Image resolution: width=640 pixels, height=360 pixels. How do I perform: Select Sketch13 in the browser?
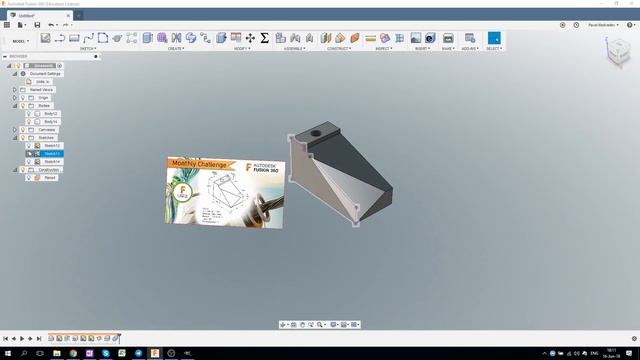click(52, 154)
